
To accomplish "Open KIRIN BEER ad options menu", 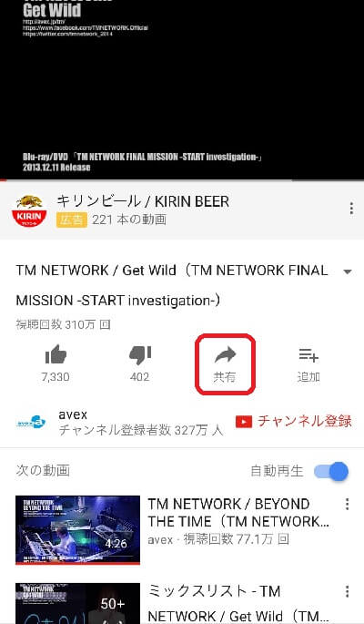I will pos(351,208).
